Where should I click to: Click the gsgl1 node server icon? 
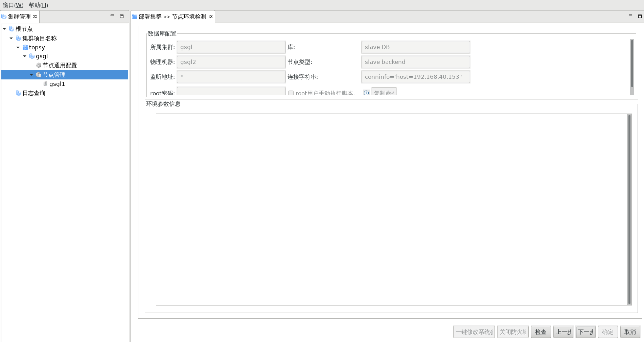pos(45,84)
